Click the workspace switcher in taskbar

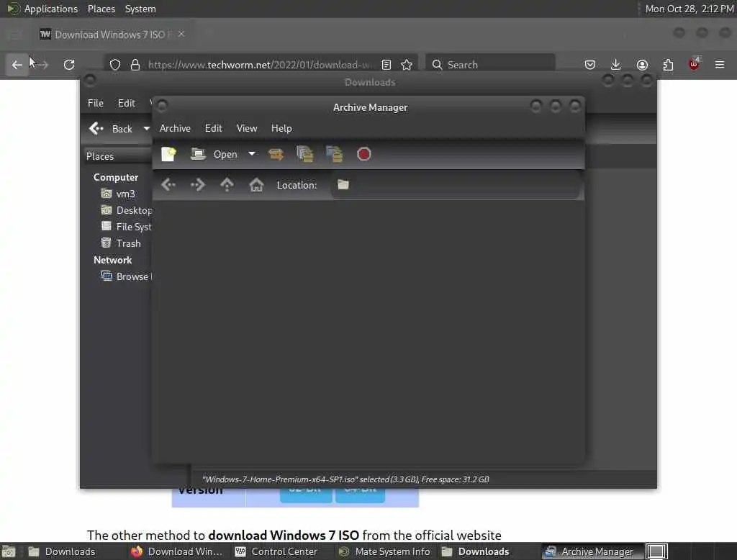(656, 551)
